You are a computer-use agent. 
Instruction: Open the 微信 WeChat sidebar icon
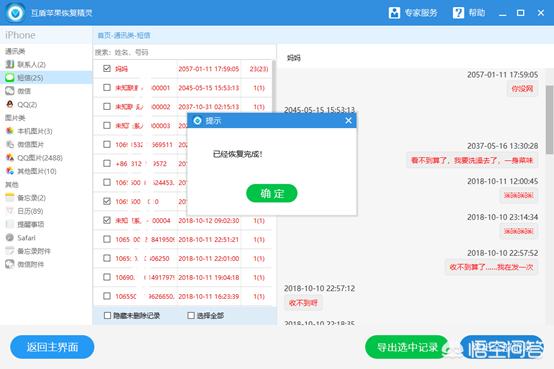point(10,91)
